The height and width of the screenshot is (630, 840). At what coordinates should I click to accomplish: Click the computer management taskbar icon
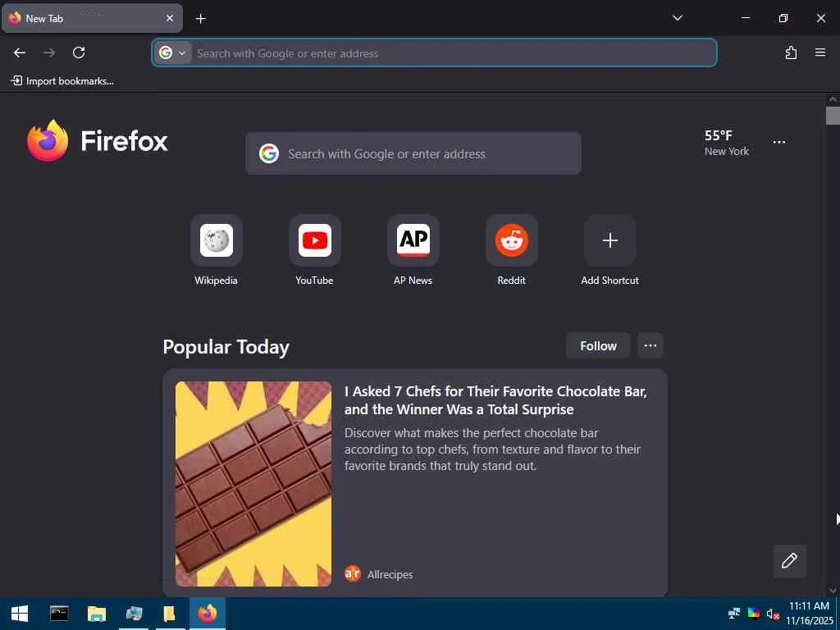coord(134,614)
